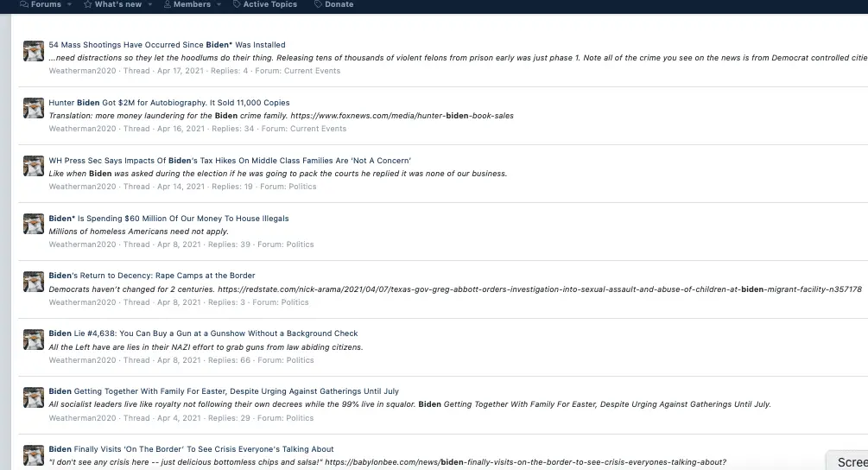This screenshot has height=470, width=868.
Task: Click the foxnews.com hunter-biden-book-sales URL
Action: (402, 116)
